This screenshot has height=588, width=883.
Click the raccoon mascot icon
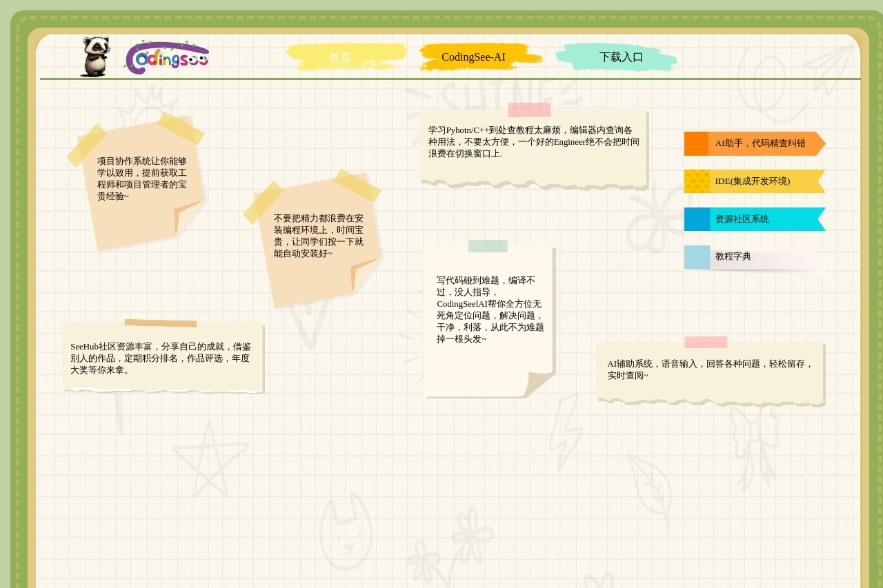point(95,57)
